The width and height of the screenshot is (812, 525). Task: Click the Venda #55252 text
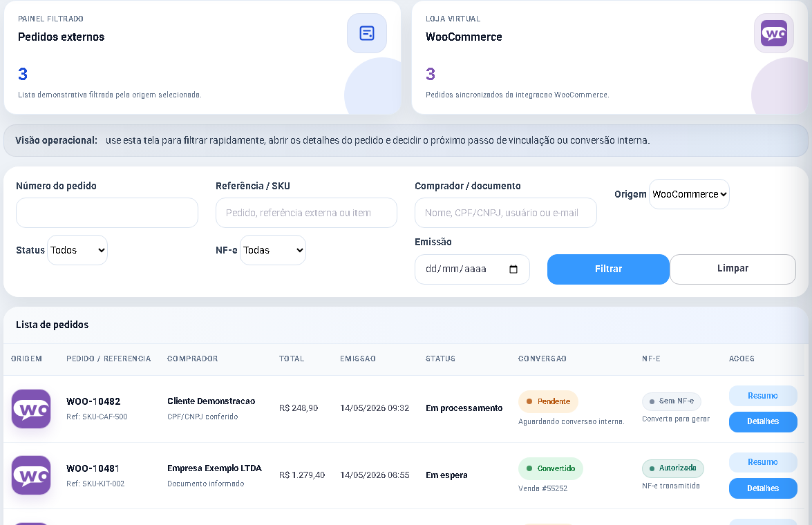[542, 488]
